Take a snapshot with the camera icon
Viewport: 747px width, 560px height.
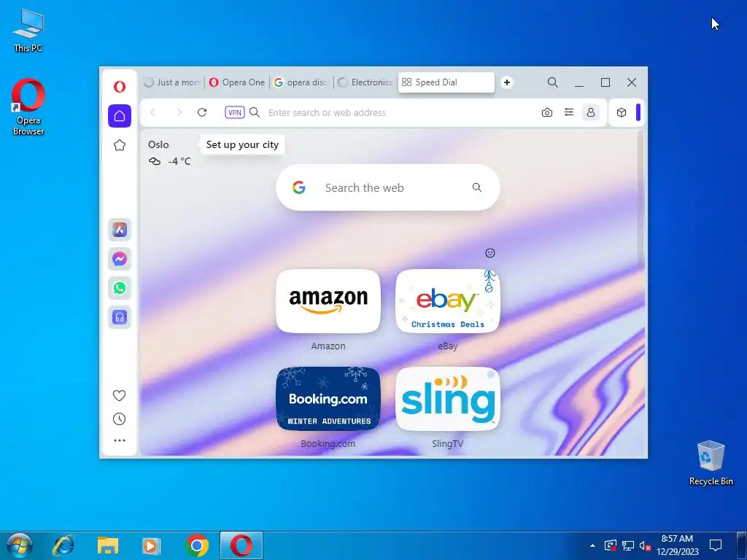click(547, 112)
